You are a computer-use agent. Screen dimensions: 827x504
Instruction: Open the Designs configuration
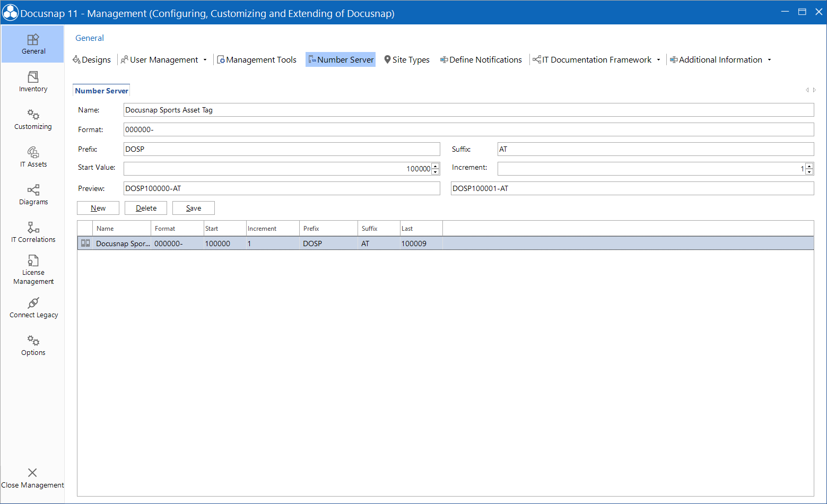pos(91,59)
